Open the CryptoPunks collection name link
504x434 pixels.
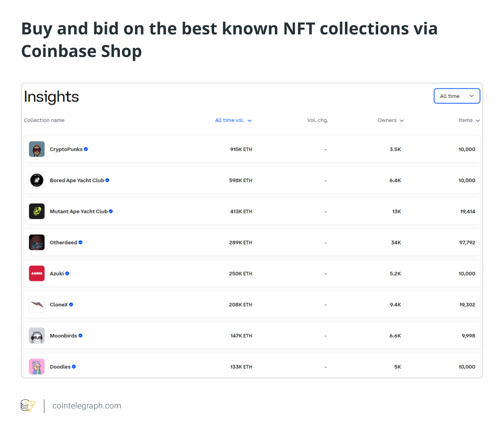[66, 149]
